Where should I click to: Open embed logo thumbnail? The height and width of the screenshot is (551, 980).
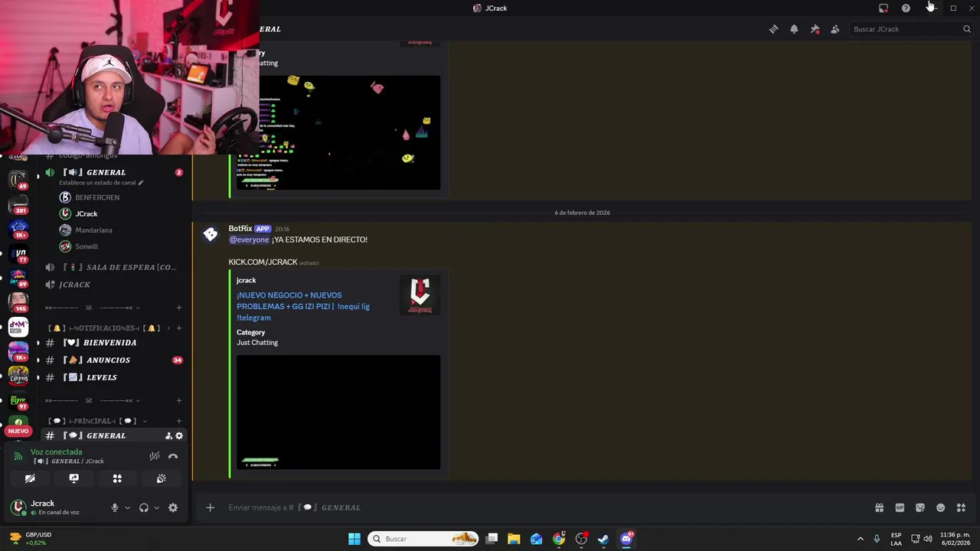(420, 295)
